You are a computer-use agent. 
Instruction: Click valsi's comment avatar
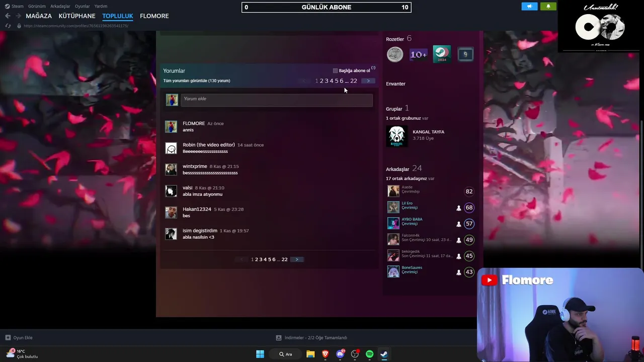tap(171, 191)
